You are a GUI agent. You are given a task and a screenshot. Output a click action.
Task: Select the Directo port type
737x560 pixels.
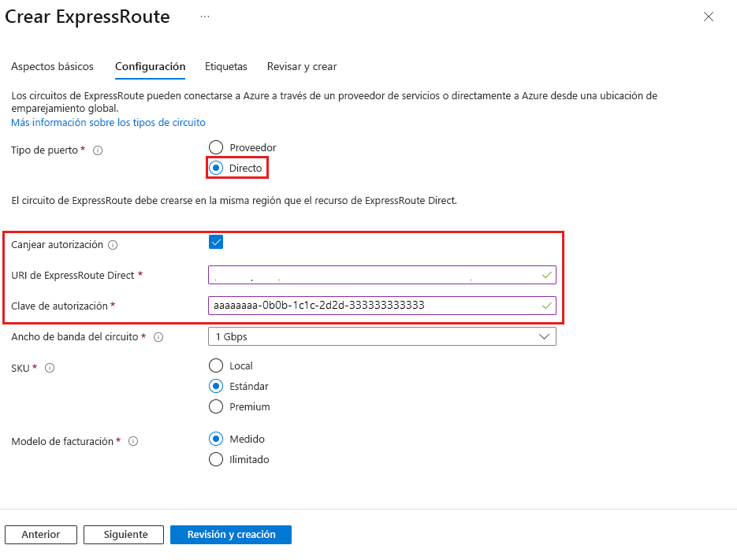[216, 168]
